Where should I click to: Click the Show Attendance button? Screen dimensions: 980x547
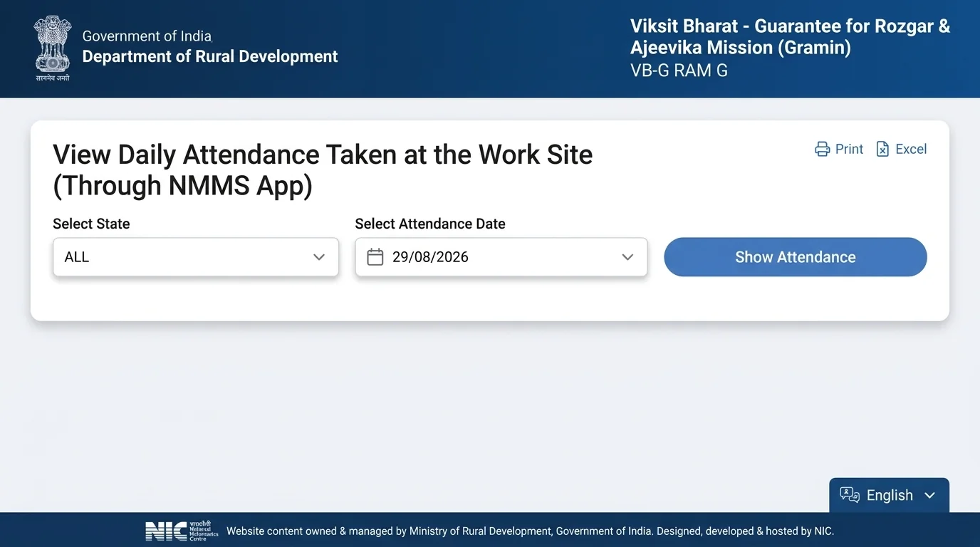point(796,257)
